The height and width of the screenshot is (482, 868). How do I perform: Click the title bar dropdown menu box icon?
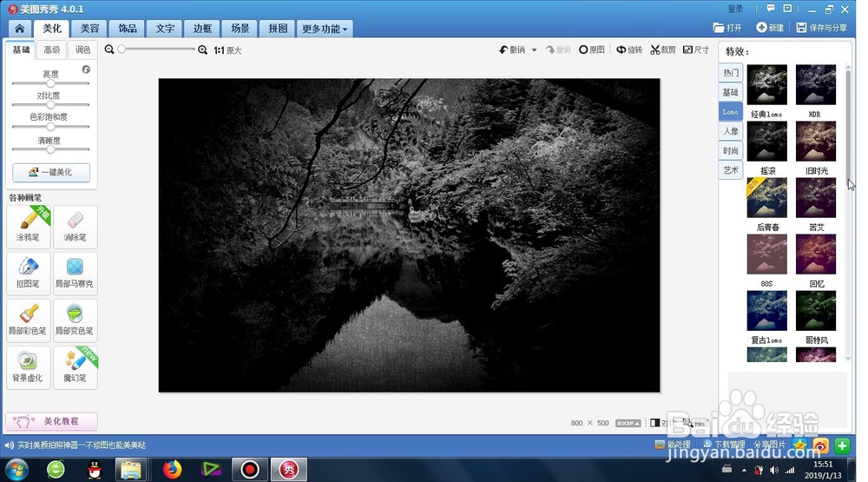point(787,9)
